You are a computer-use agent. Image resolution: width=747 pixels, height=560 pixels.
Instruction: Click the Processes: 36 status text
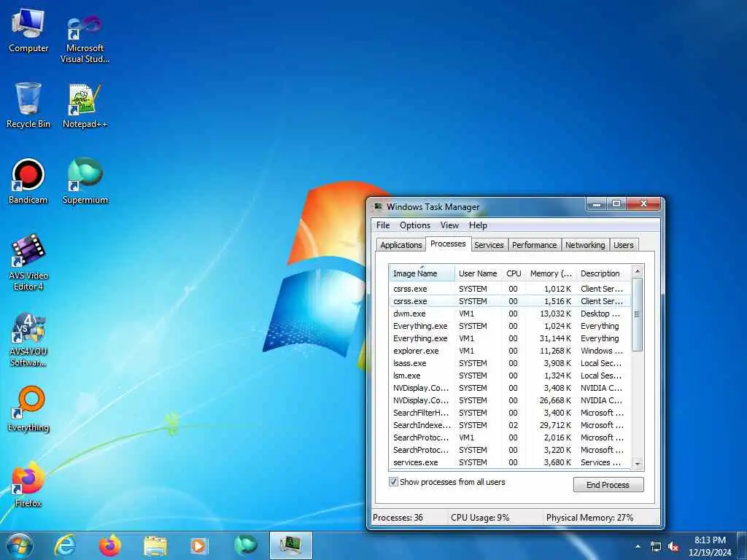tap(398, 518)
